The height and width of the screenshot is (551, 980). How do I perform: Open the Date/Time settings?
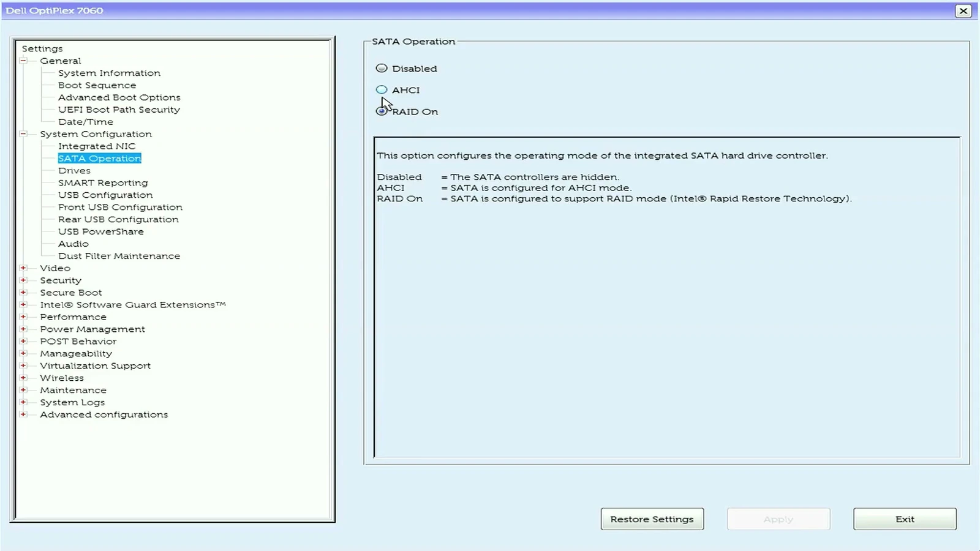[85, 122]
